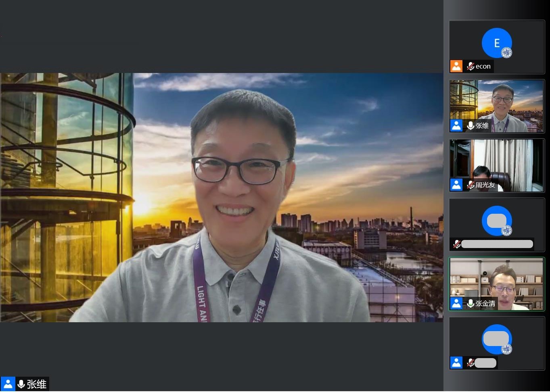Click the microphone icon in main video name bar
Viewport: 550px width, 392px height.
[21, 384]
